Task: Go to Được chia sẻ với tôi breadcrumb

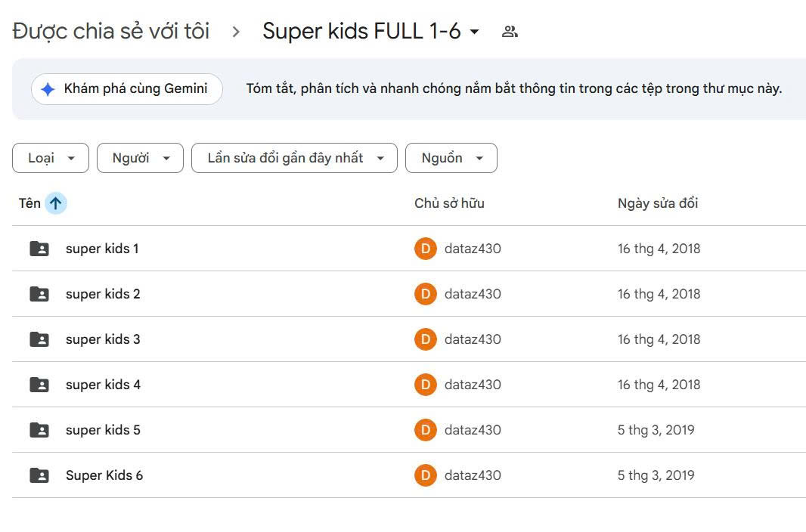Action: tap(111, 32)
